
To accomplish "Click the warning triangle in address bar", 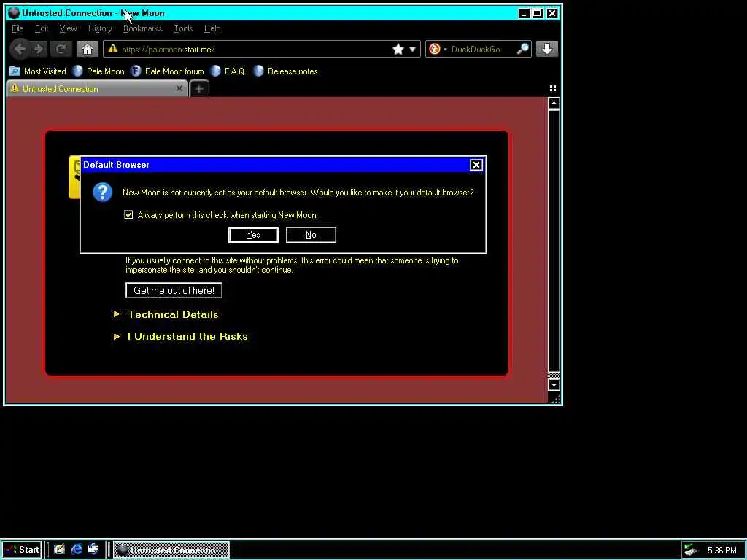I will point(112,49).
